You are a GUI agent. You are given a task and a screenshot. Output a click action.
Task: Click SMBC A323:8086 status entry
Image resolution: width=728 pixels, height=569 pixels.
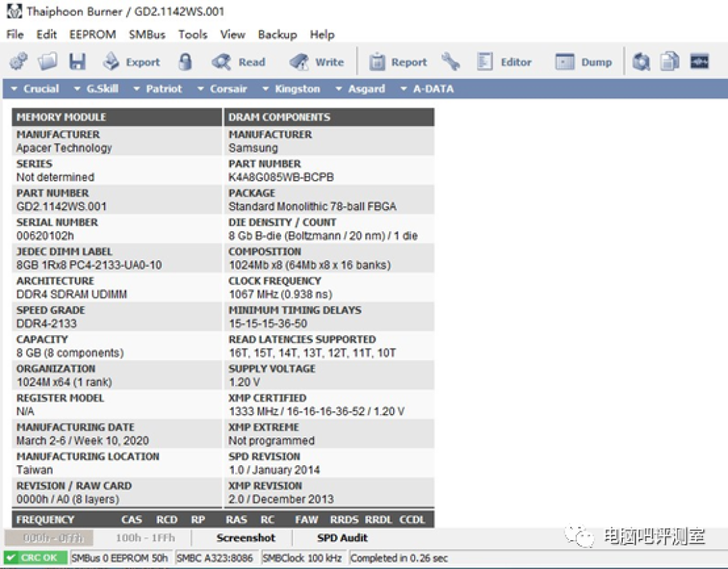(x=216, y=558)
